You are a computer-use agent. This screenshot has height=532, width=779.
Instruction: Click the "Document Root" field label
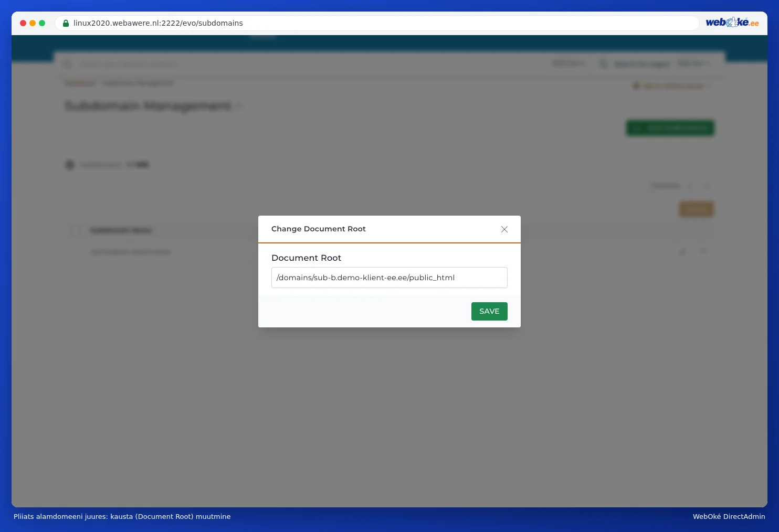pos(306,258)
